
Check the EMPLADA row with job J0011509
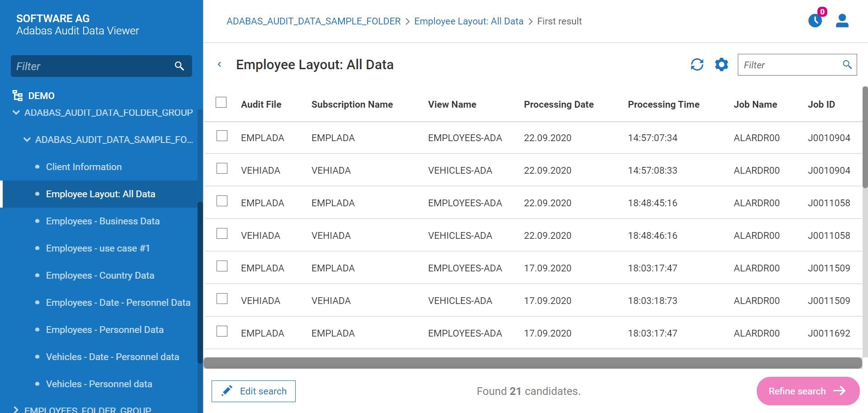(x=222, y=266)
